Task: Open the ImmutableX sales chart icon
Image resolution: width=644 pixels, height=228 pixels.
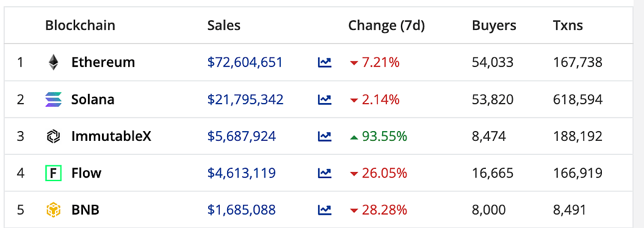Action: pos(325,136)
